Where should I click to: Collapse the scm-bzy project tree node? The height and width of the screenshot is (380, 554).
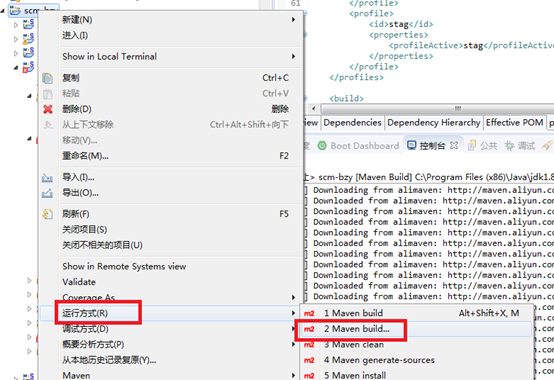pos(3,11)
